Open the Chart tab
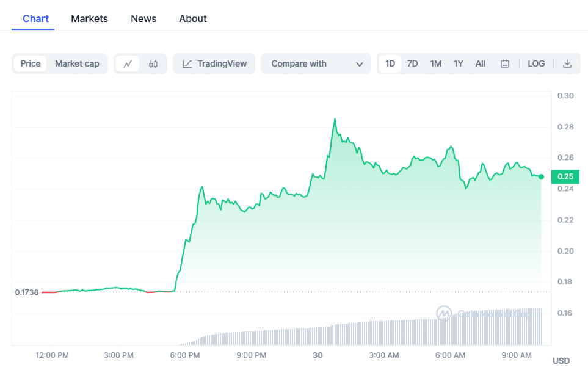Screen dimensions: 588x373 click(35, 18)
